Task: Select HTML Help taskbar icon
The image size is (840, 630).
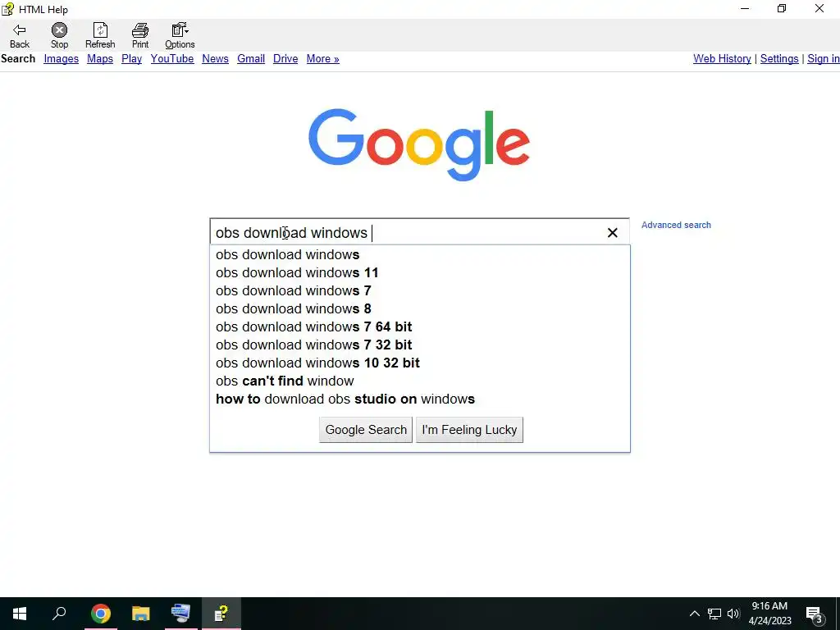Action: (221, 614)
